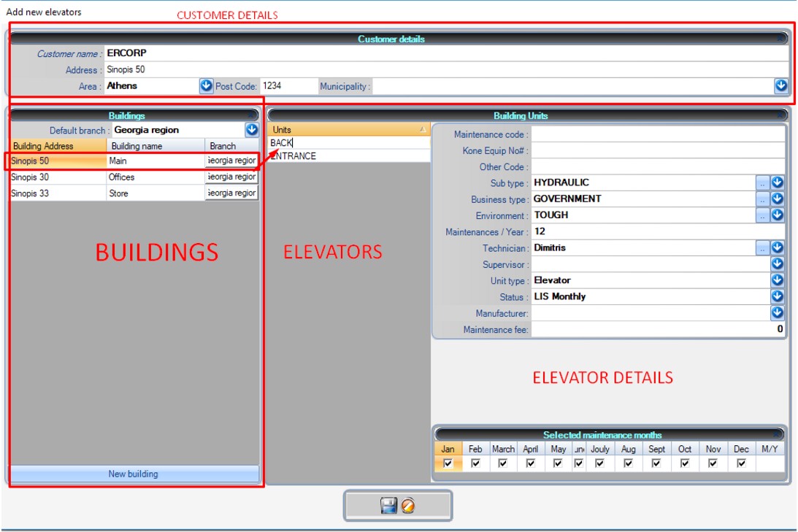Disable the Dec maintenance month checkbox
Screen dimensions: 798x532
741,463
